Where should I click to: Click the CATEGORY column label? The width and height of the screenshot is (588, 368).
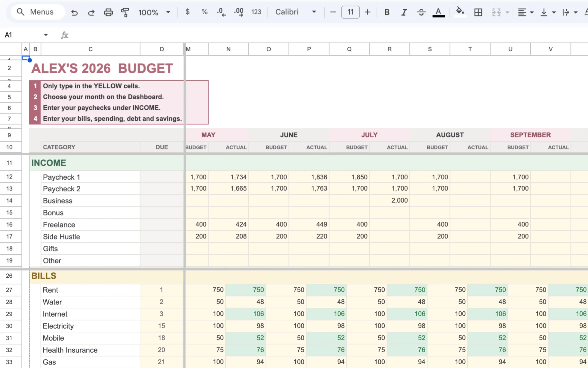tap(59, 147)
